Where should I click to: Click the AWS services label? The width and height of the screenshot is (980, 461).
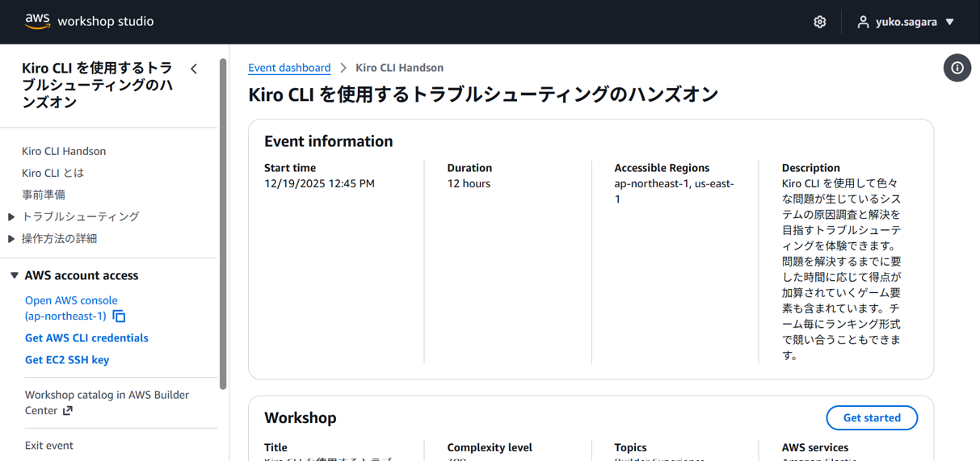(x=815, y=447)
